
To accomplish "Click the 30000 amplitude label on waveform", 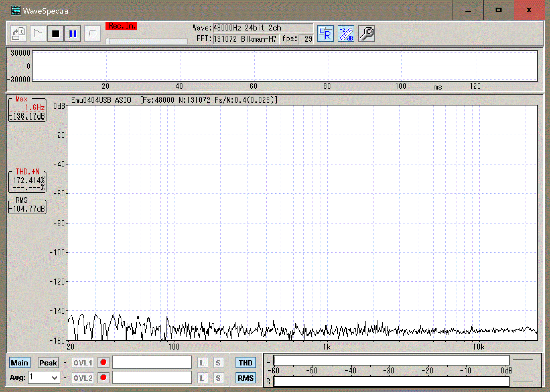I will pyautogui.click(x=20, y=53).
